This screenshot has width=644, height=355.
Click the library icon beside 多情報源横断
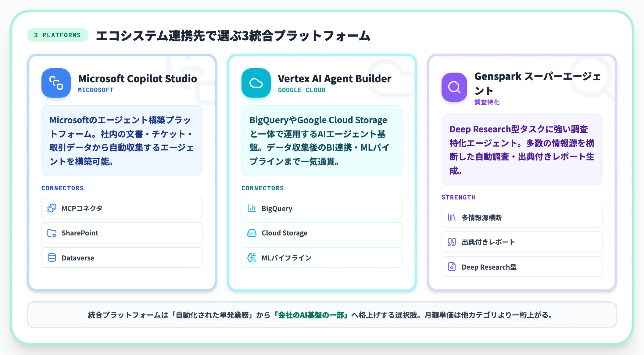[x=452, y=217]
